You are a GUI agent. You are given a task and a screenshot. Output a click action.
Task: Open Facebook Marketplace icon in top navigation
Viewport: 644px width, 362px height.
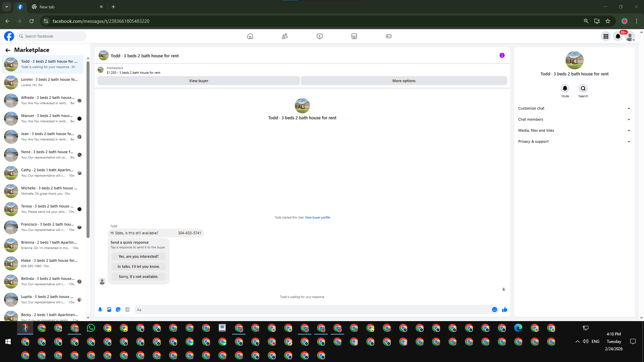[x=354, y=36]
